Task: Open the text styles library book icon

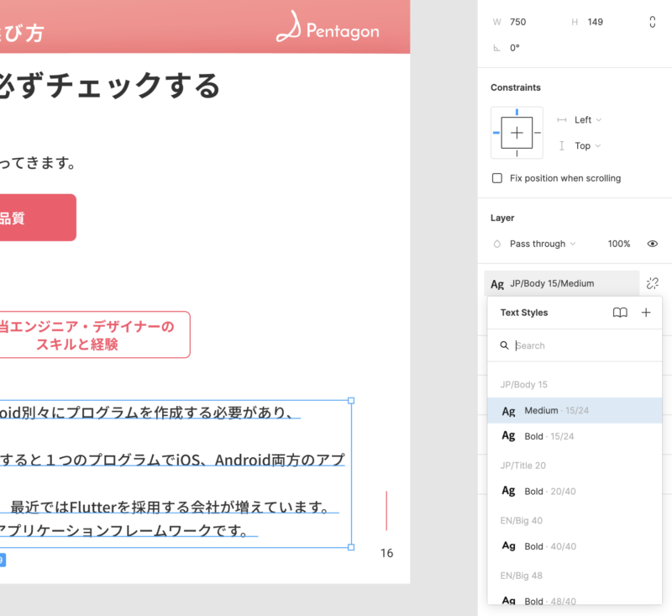Action: pyautogui.click(x=620, y=313)
